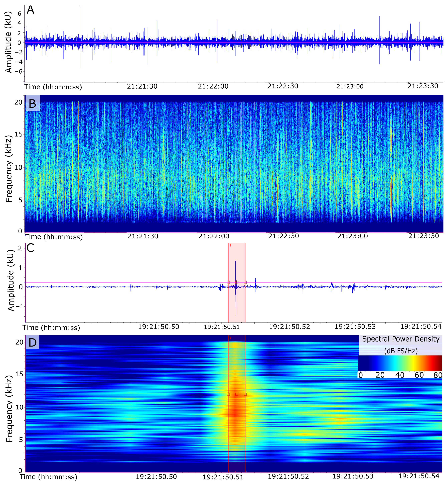
Task: Click right mid-frequency selection handle in panel D
Action: tap(245, 394)
